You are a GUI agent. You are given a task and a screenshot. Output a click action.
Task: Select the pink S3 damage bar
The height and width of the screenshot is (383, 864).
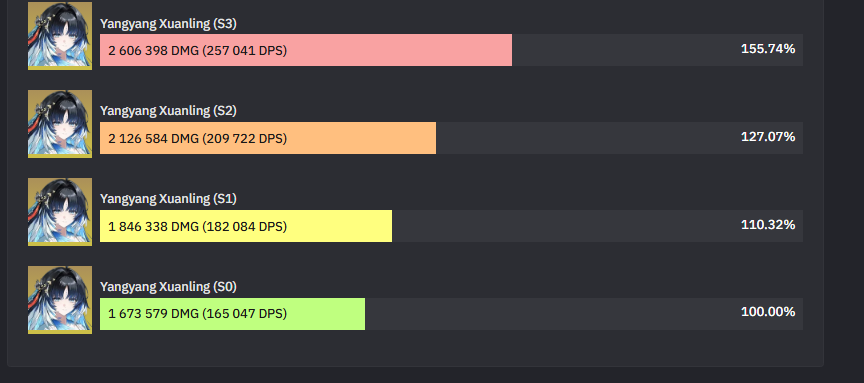306,50
